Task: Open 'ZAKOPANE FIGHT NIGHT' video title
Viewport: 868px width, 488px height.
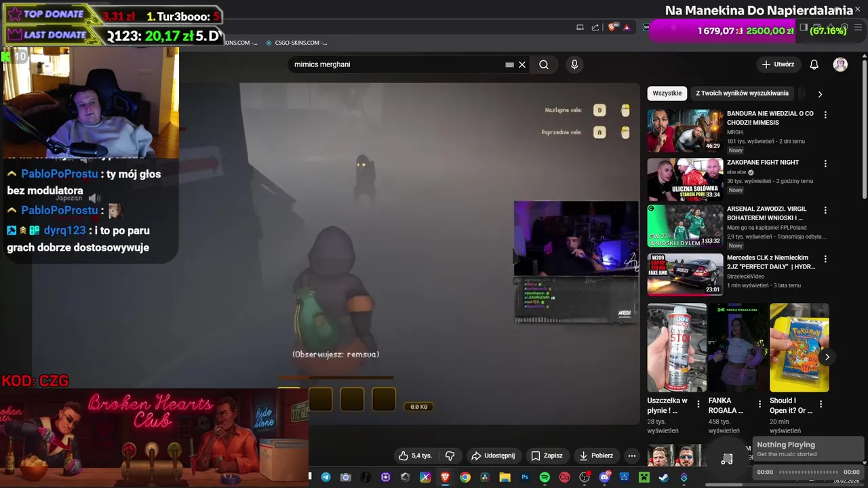Action: [x=763, y=163]
